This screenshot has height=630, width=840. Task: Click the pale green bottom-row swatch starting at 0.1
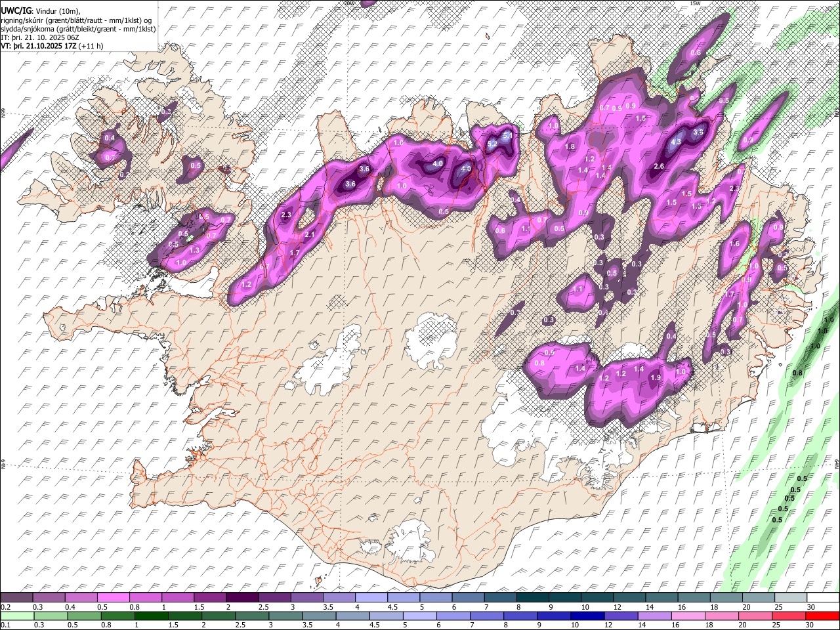17,616
